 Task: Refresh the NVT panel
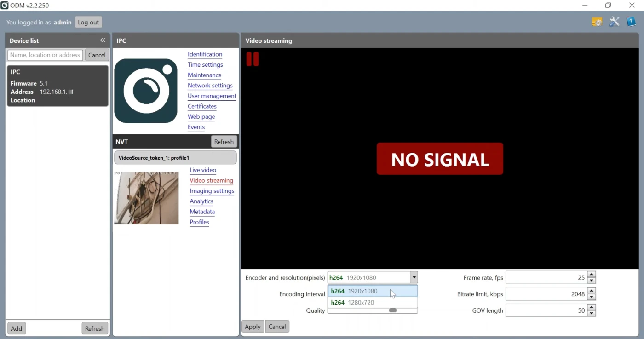click(224, 141)
